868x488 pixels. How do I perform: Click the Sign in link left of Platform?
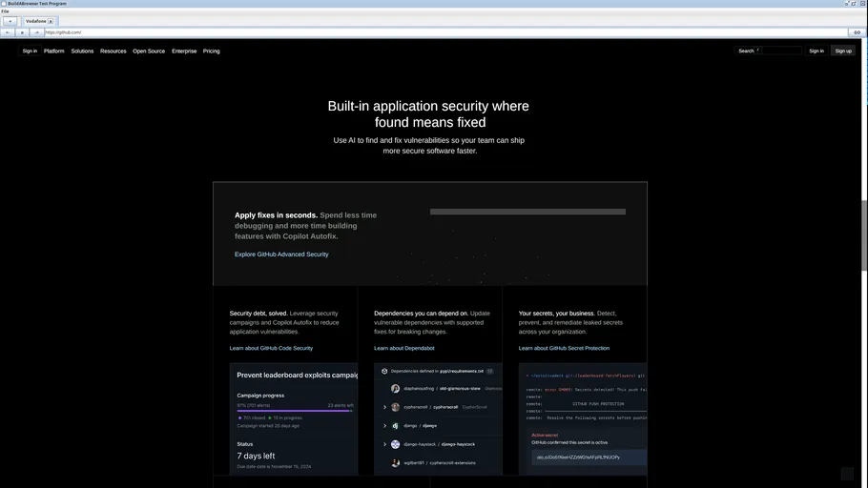[x=30, y=51]
